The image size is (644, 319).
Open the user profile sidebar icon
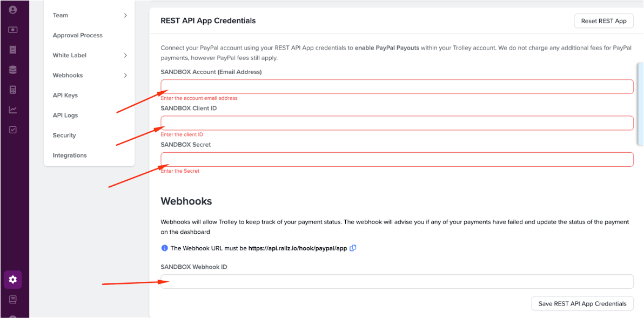[x=13, y=10]
